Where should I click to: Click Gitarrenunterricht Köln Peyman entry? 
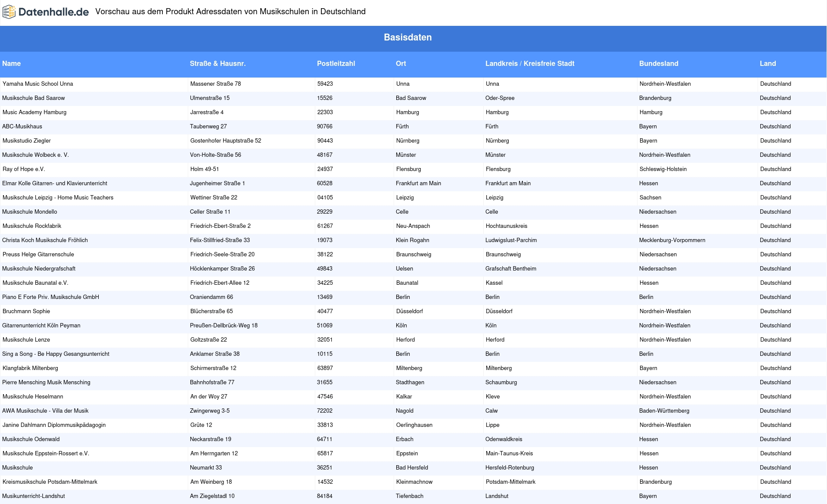pos(41,326)
